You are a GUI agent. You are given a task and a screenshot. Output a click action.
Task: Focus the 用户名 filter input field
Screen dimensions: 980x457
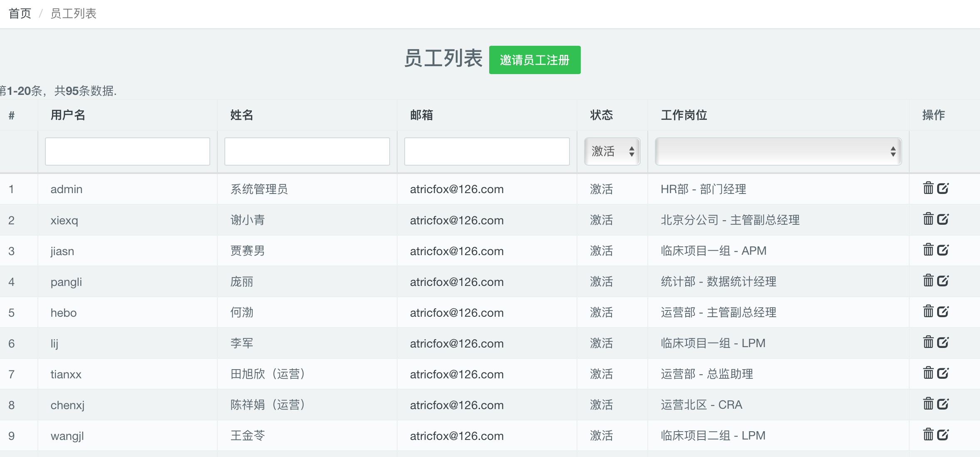pyautogui.click(x=127, y=152)
